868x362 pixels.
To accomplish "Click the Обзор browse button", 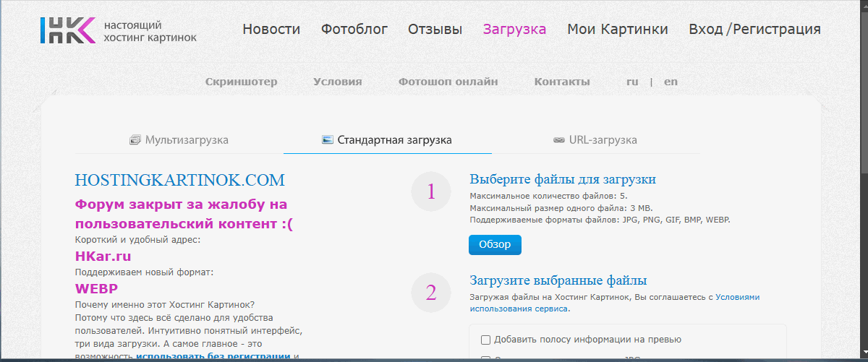I will tap(495, 245).
